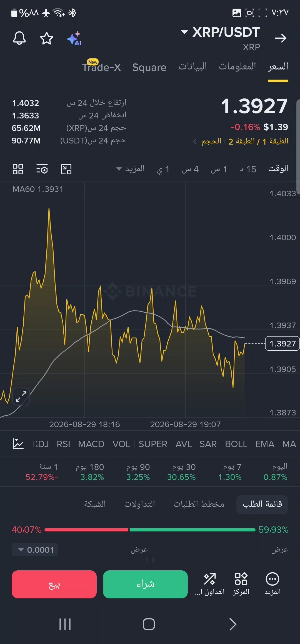Screen dimensions: 300x644
Task: Select the قائمة الطلب order book tab
Action: pos(262,504)
